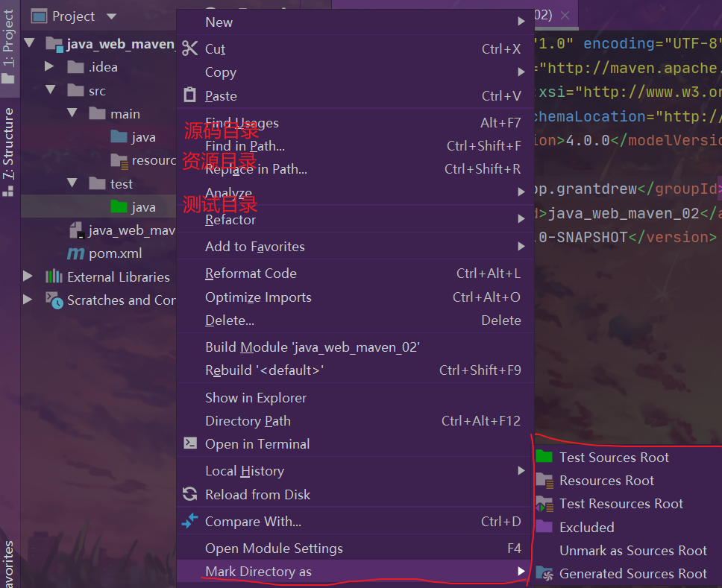722x588 pixels.
Task: Click the Excluded folder icon
Action: pyautogui.click(x=544, y=526)
